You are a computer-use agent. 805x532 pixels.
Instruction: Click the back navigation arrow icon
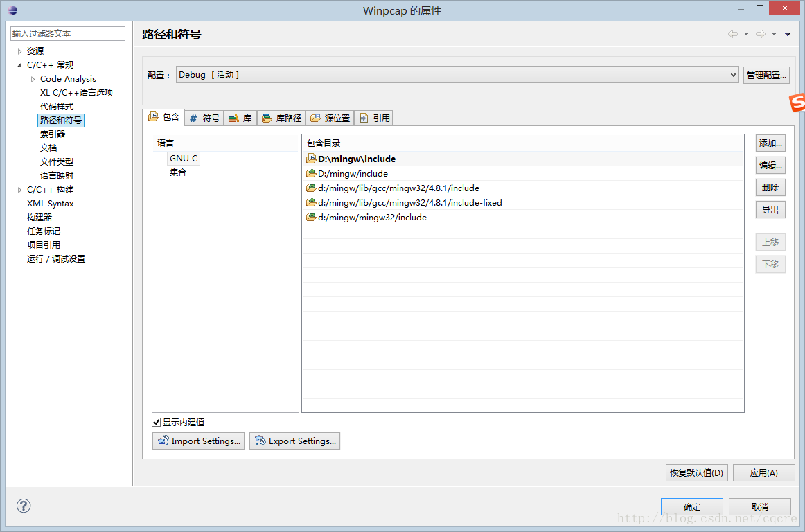click(733, 34)
